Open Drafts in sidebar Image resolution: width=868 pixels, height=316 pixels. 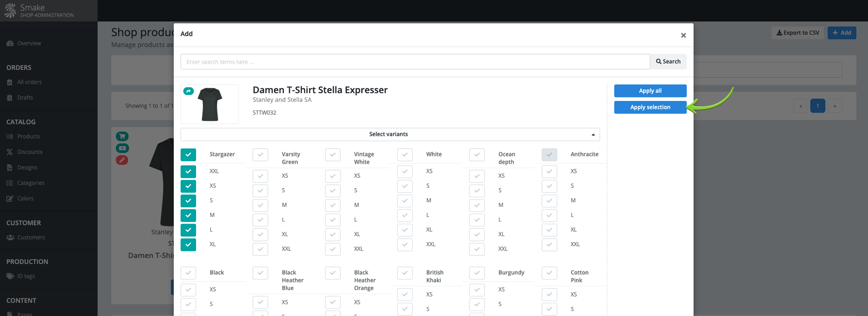[x=25, y=98]
